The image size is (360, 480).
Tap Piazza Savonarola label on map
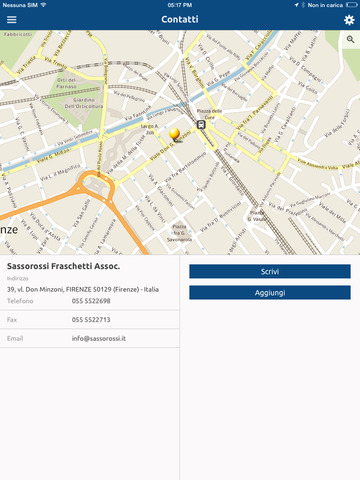[179, 233]
